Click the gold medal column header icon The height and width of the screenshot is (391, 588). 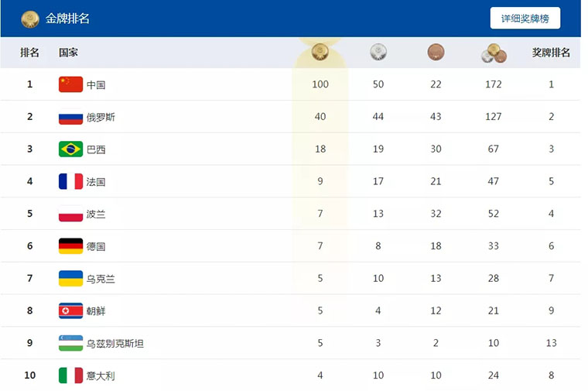pos(320,53)
